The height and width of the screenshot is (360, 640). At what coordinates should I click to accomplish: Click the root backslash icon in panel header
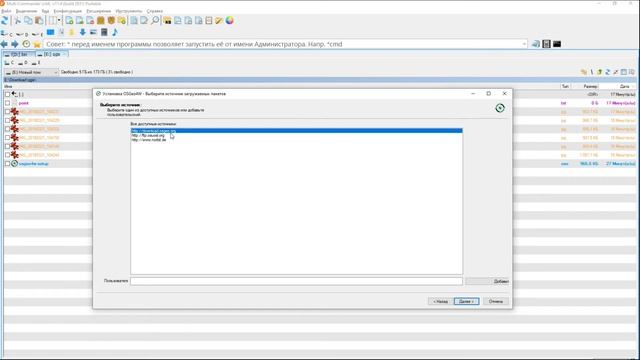(x=592, y=72)
